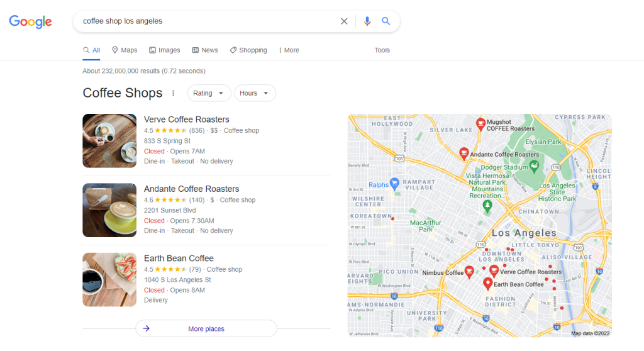Screen dimensions: 644x351
Task: Click the 1040 S Los Angeles St address
Action: coord(177,280)
